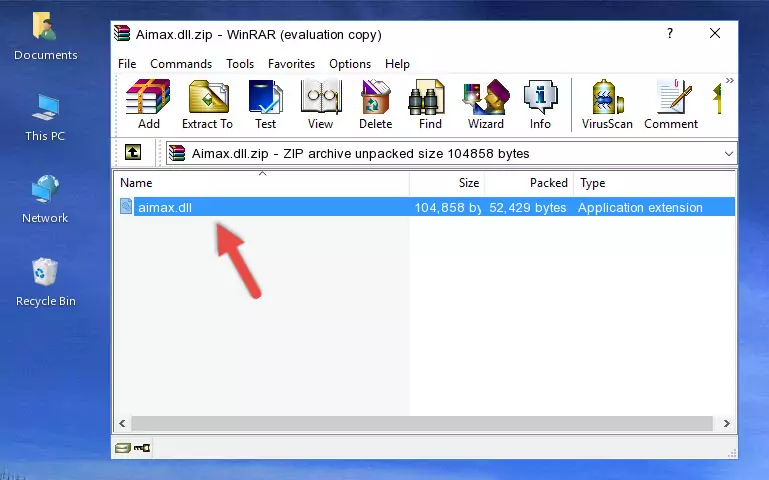Expand the toolbar overflow chevron

pos(729,81)
